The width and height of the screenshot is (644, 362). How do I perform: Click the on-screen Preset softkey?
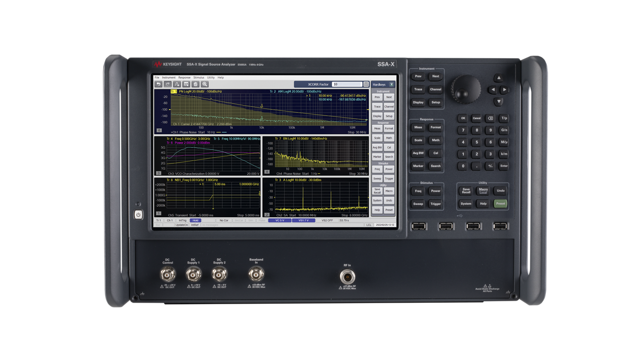pos(389,210)
